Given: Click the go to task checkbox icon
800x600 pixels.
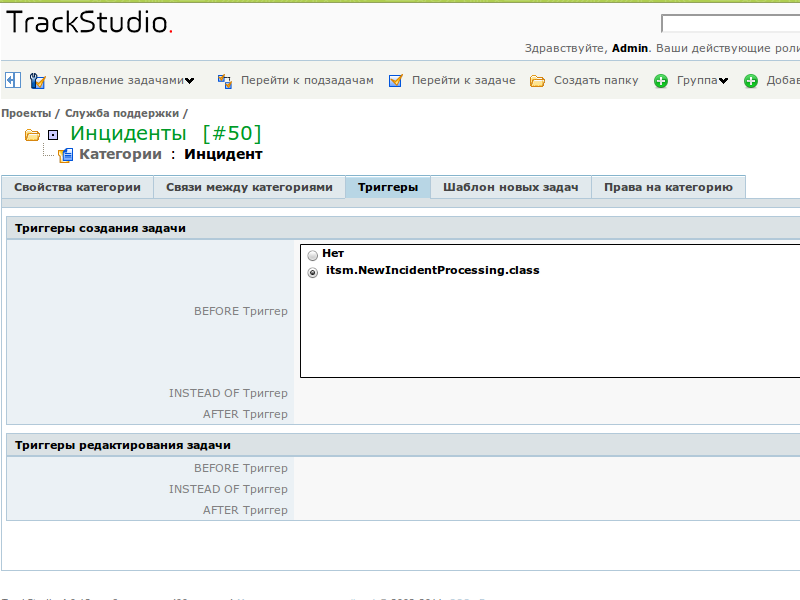Looking at the screenshot, I should click(396, 81).
